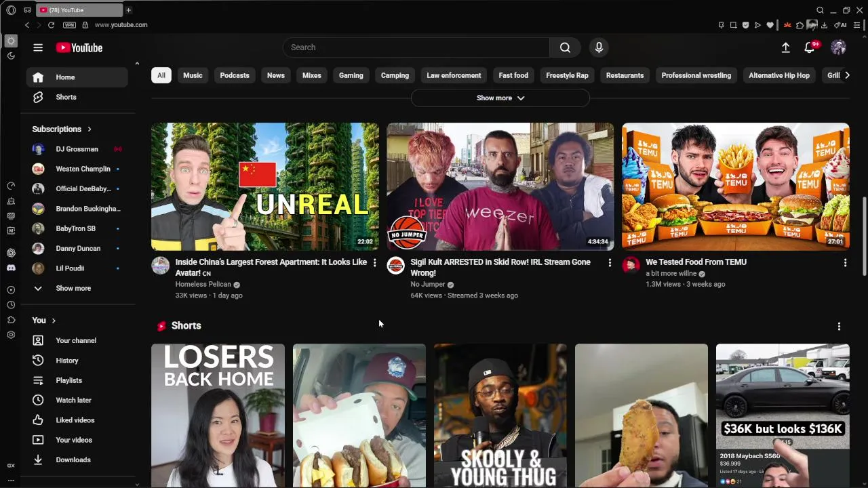Take snapshot with the toolbar square icon
Viewport: 868px width, 488px height.
733,25
